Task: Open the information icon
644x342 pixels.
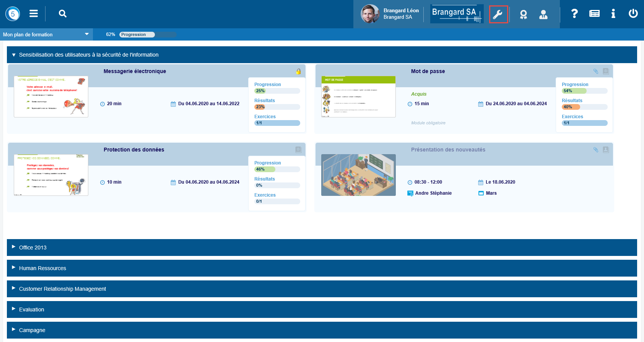Action: click(x=613, y=14)
